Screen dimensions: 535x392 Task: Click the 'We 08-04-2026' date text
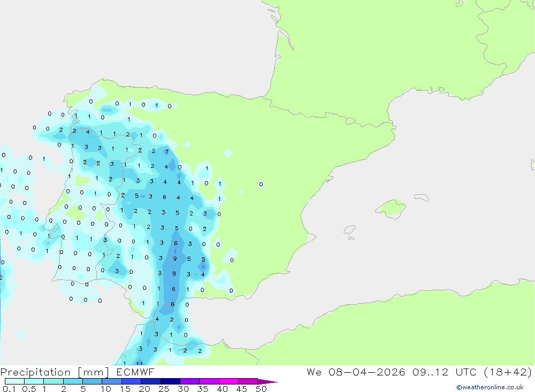356,372
